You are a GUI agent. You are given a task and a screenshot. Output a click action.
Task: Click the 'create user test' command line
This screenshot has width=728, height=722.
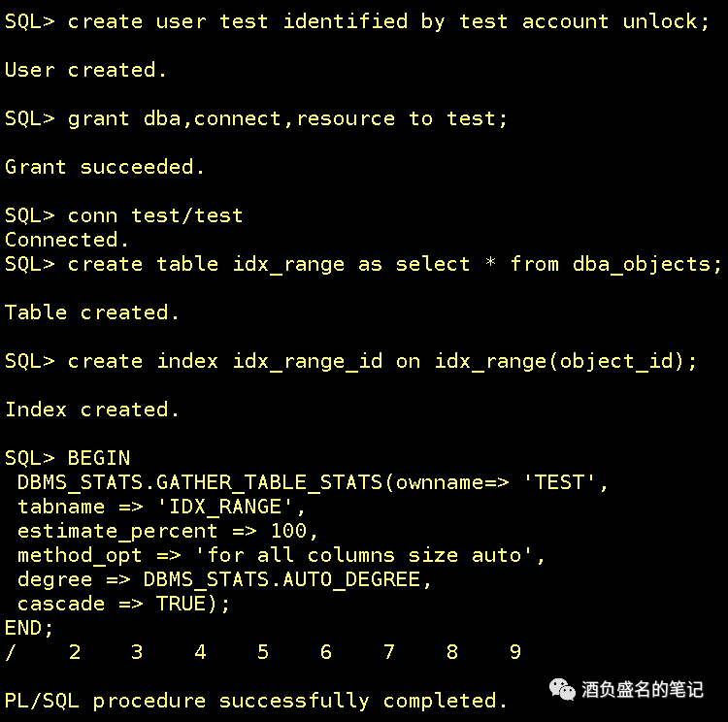point(388,21)
